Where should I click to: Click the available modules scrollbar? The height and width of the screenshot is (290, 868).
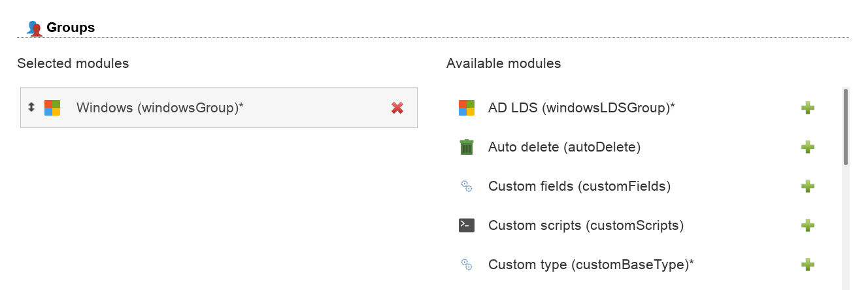click(845, 127)
